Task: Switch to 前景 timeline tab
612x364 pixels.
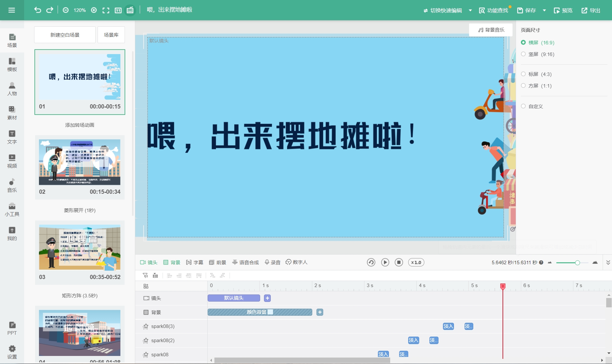Action: (218, 262)
